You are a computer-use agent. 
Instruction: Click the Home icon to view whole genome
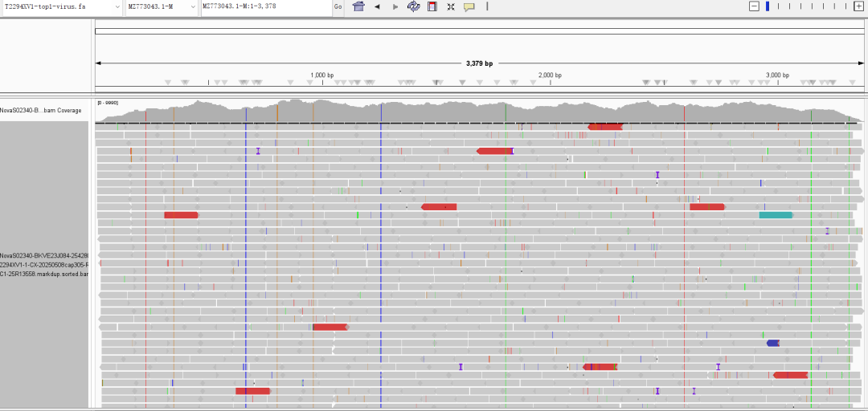click(358, 6)
